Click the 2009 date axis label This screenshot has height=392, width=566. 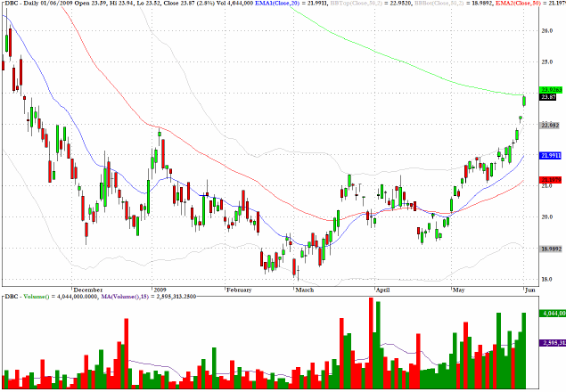point(160,290)
